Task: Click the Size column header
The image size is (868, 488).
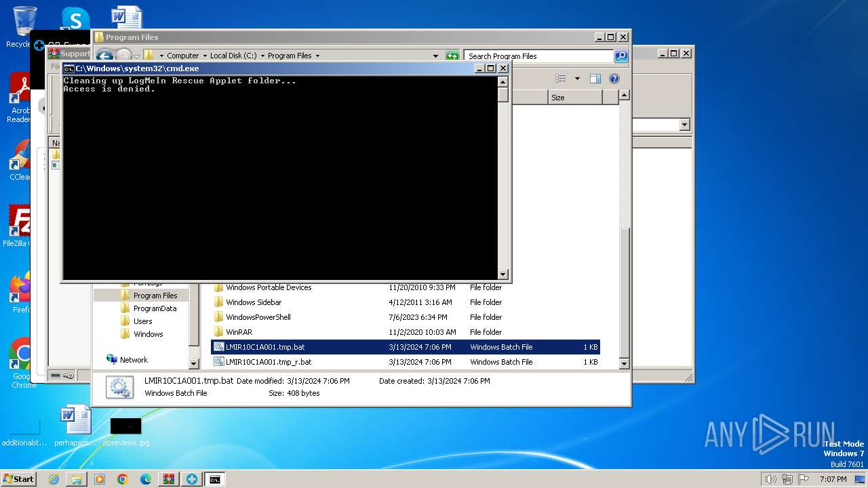Action: coord(575,98)
